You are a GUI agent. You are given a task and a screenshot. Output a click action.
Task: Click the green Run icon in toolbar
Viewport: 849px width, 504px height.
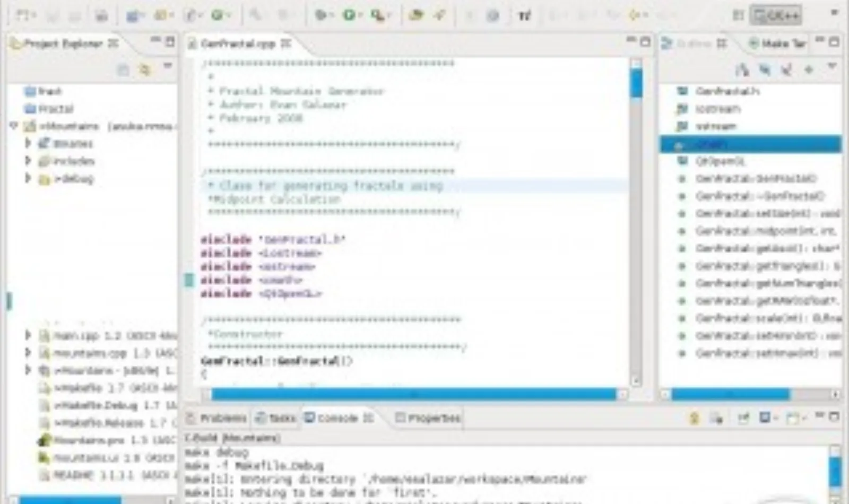(x=349, y=15)
